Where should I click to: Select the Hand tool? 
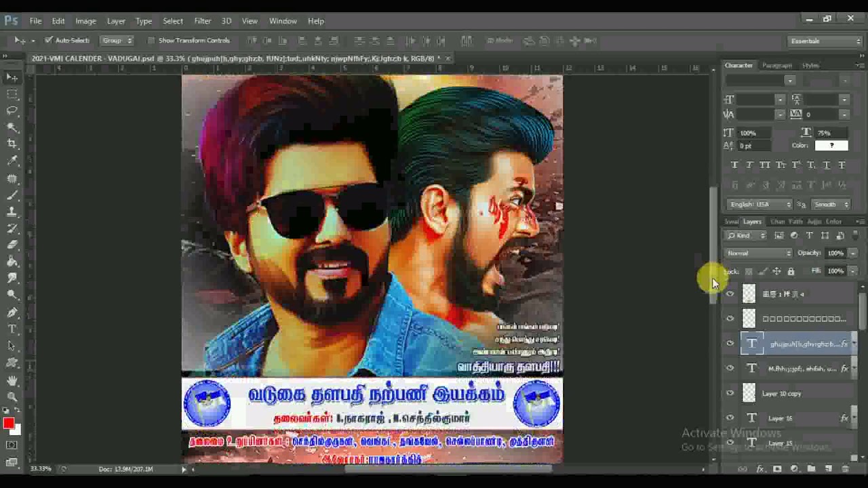[12, 380]
